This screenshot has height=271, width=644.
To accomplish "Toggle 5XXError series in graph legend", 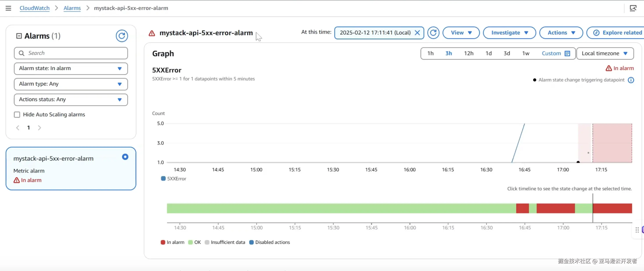I will pos(174,178).
